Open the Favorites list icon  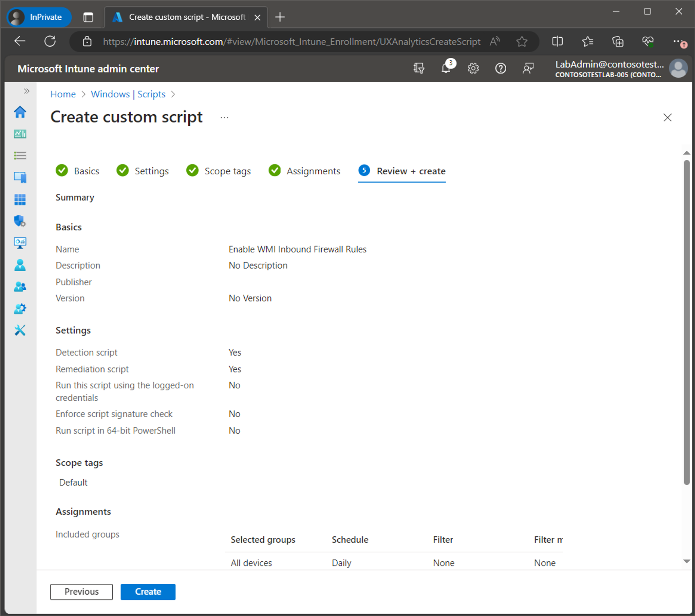(x=587, y=41)
